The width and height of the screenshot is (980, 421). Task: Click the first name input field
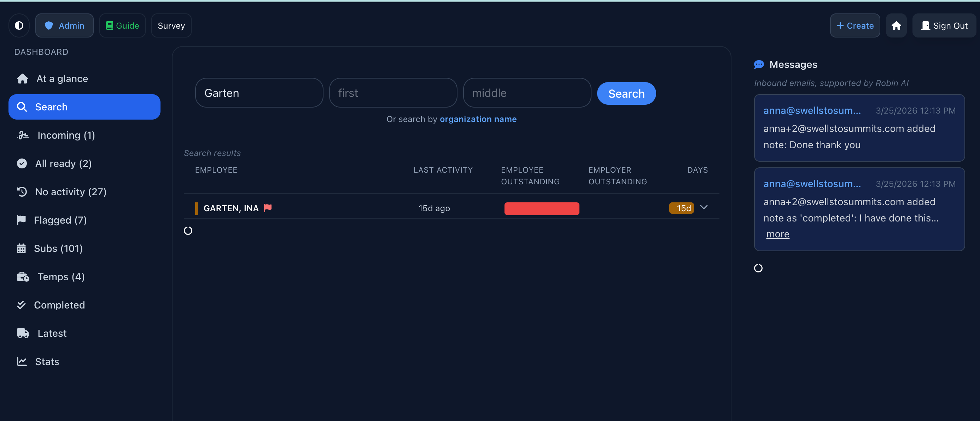coord(393,93)
